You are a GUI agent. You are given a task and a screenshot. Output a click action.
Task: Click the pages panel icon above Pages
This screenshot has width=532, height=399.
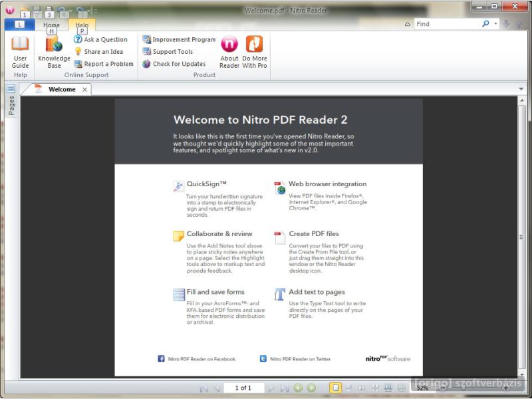point(11,88)
